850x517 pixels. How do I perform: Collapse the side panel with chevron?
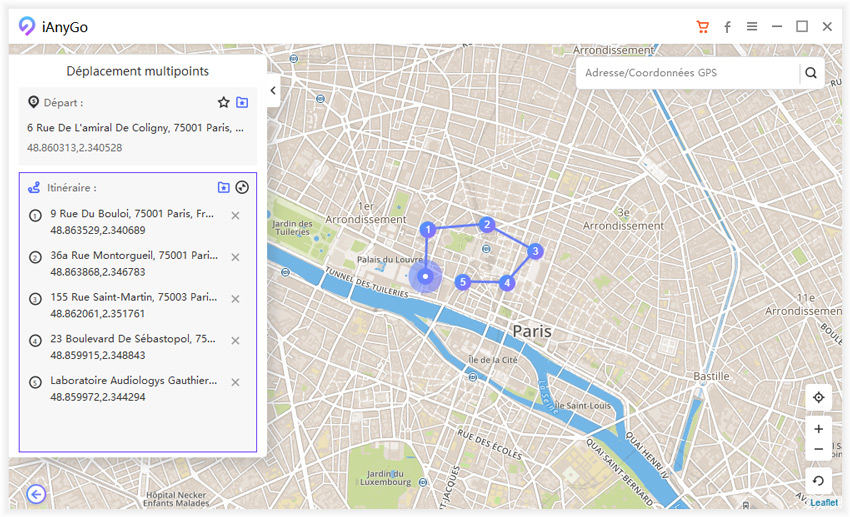tap(273, 91)
